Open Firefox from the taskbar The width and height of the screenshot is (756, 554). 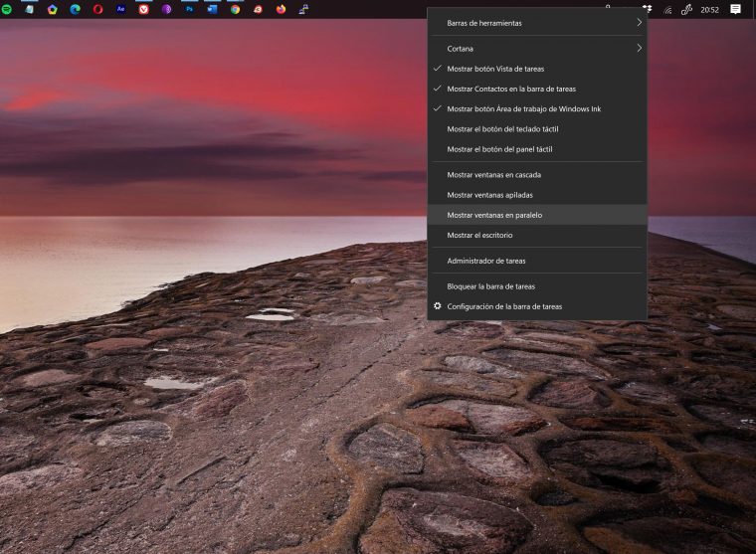coord(281,9)
